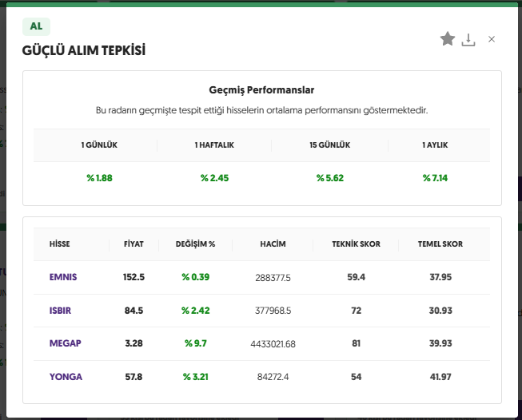Click EMNIS change % 0.39
The height and width of the screenshot is (420, 522).
[195, 277]
